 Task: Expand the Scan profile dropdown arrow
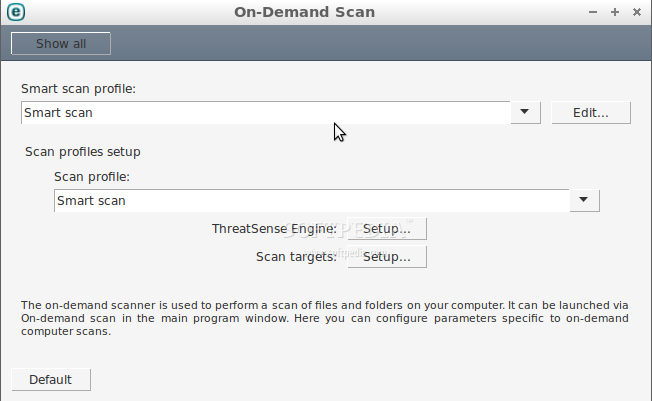[584, 200]
